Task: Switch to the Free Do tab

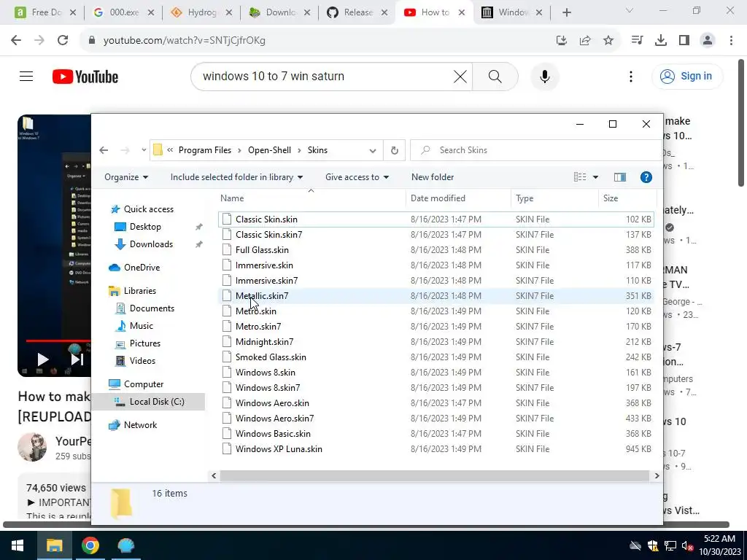Action: pyautogui.click(x=45, y=12)
